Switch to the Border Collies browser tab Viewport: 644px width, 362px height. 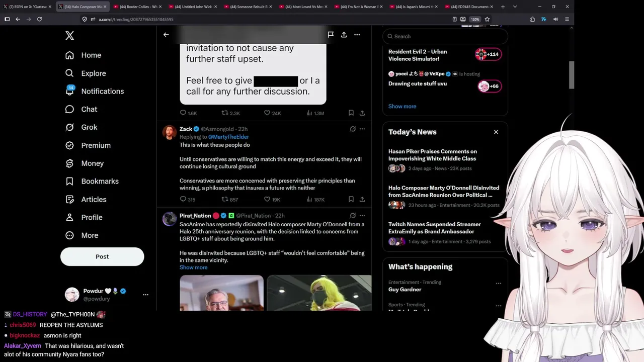[x=138, y=7]
